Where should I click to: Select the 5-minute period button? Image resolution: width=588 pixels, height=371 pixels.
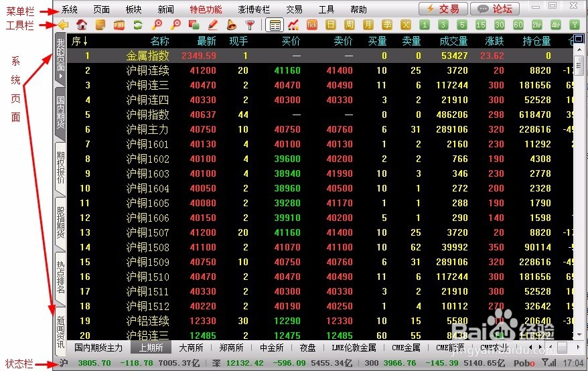tap(462, 25)
